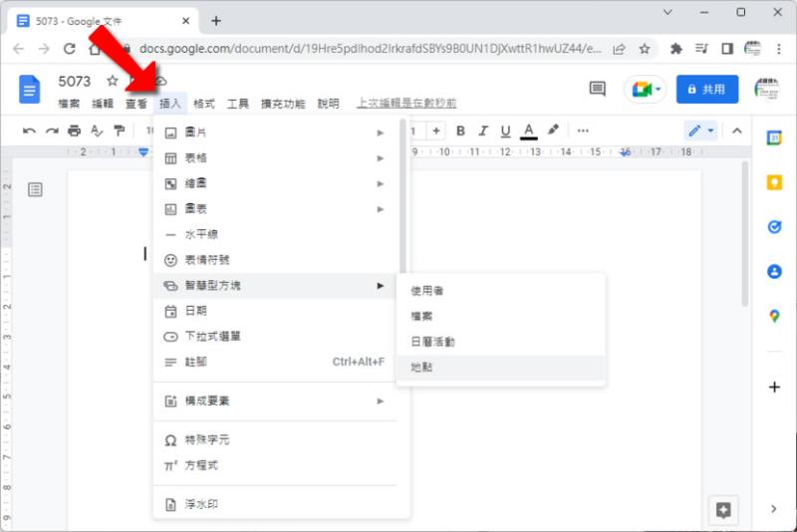The width and height of the screenshot is (797, 532).
Task: Open the account profile avatar
Action: (x=766, y=90)
